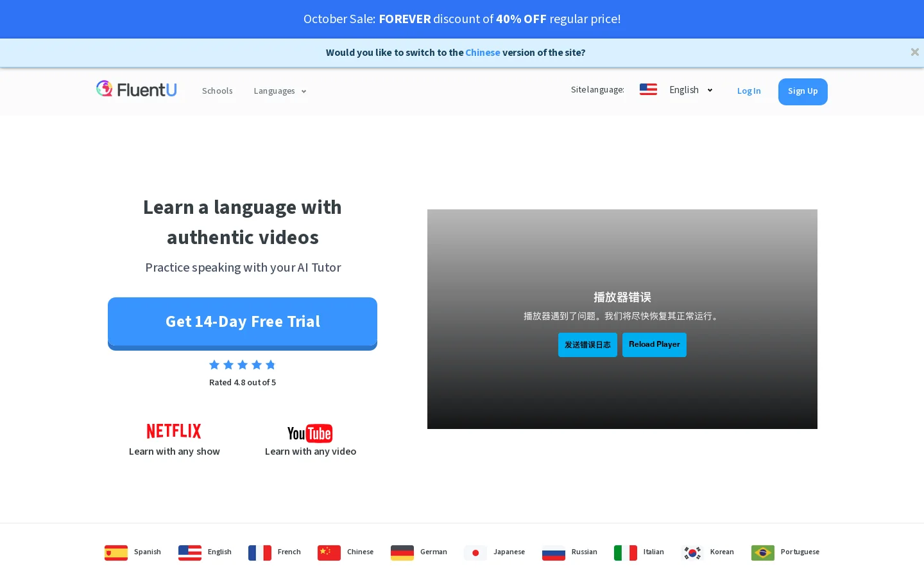Click the Korean flag icon
The image size is (924, 578).
click(692, 552)
